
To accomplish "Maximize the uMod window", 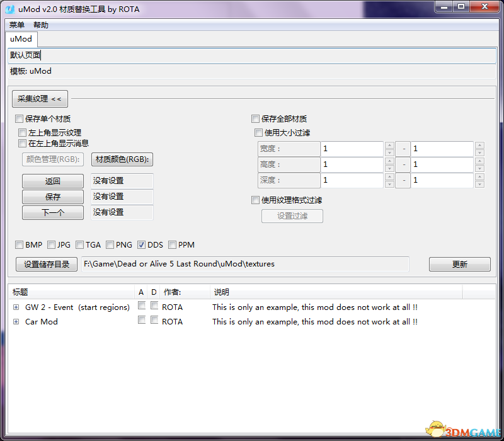I will (461, 6).
